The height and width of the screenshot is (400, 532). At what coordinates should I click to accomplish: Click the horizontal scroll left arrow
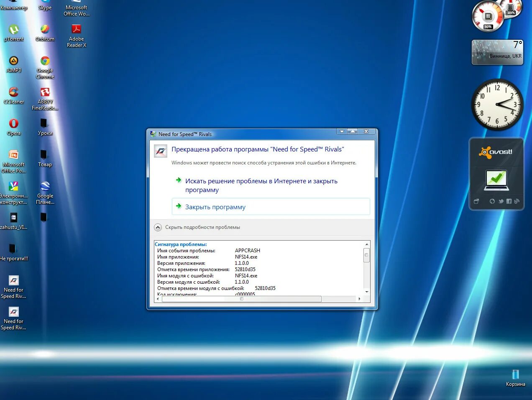[x=158, y=299]
